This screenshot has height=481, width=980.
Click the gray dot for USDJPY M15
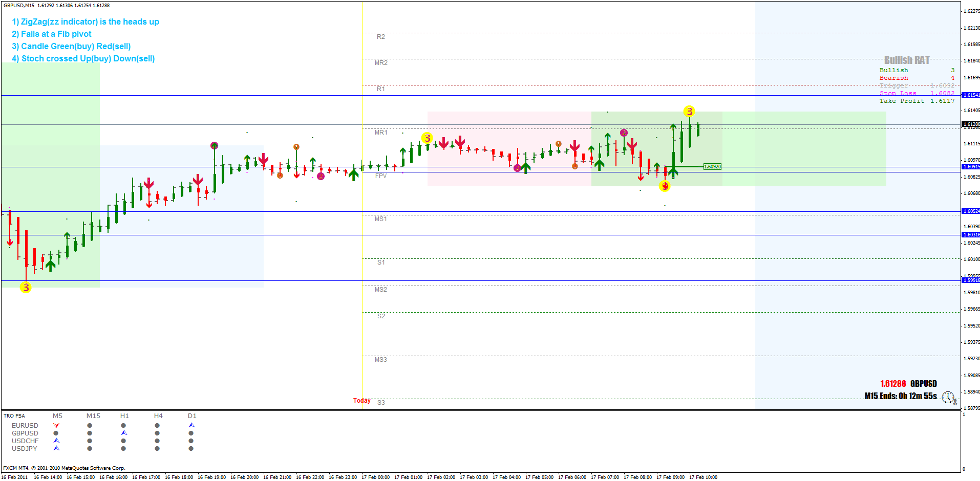pos(90,448)
